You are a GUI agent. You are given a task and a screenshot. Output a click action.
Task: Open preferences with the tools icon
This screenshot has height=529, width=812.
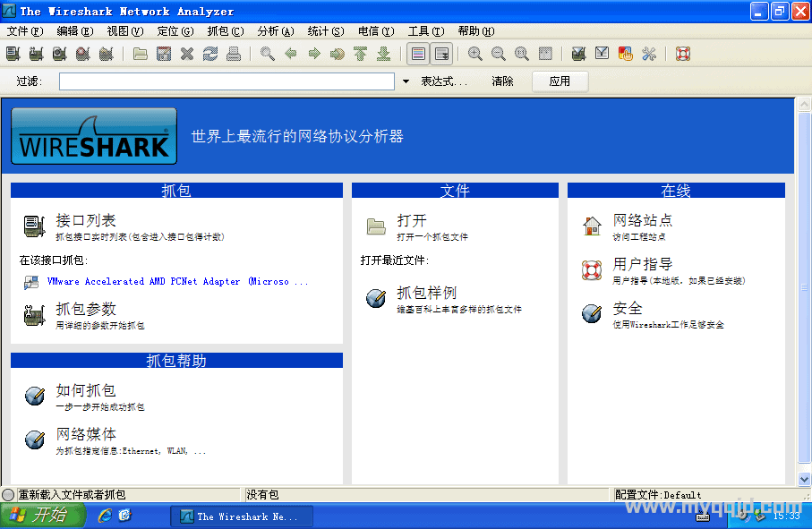pyautogui.click(x=649, y=54)
